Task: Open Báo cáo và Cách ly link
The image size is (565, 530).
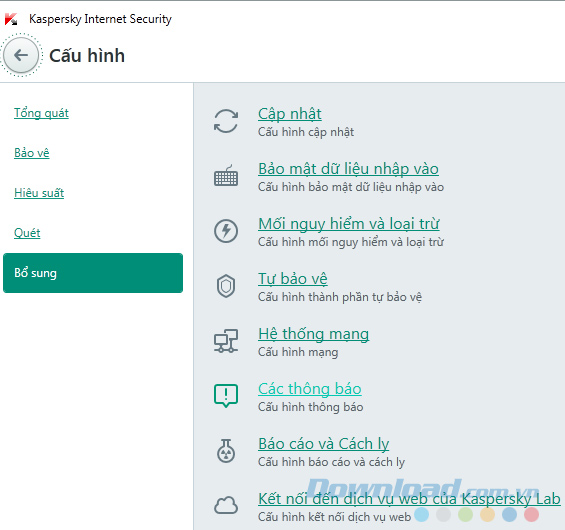Action: coord(324,444)
